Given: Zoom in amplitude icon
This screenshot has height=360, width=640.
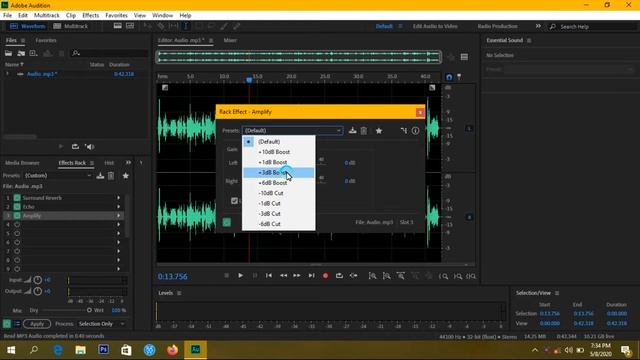Looking at the screenshot, I should point(372,276).
